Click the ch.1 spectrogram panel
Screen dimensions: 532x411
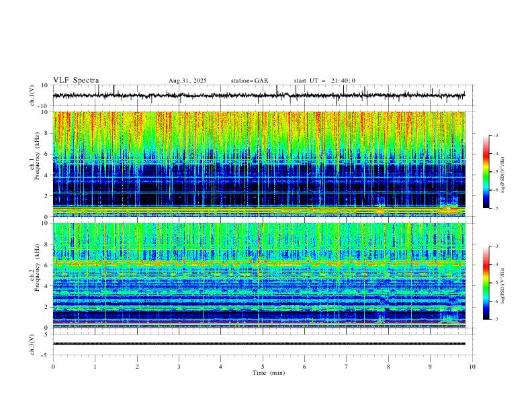coord(259,164)
